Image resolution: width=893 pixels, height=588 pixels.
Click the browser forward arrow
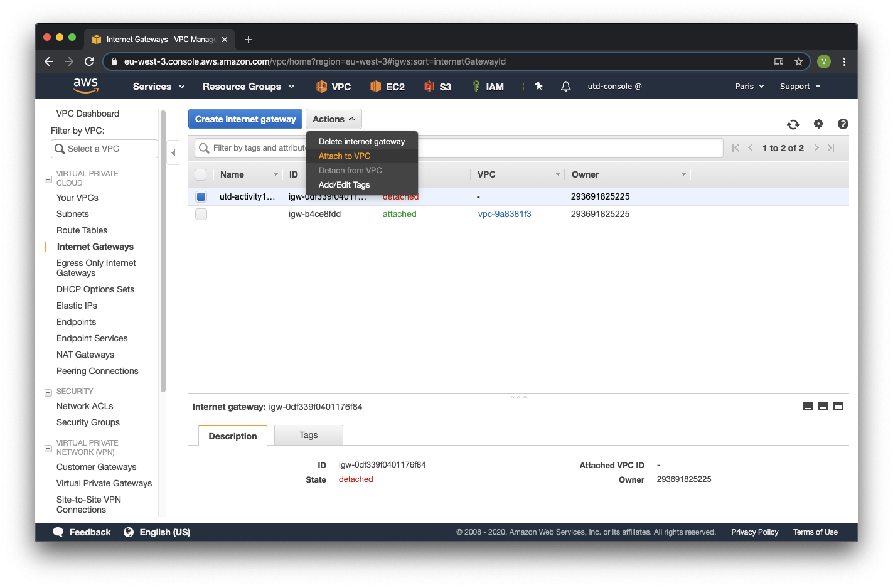coord(69,61)
